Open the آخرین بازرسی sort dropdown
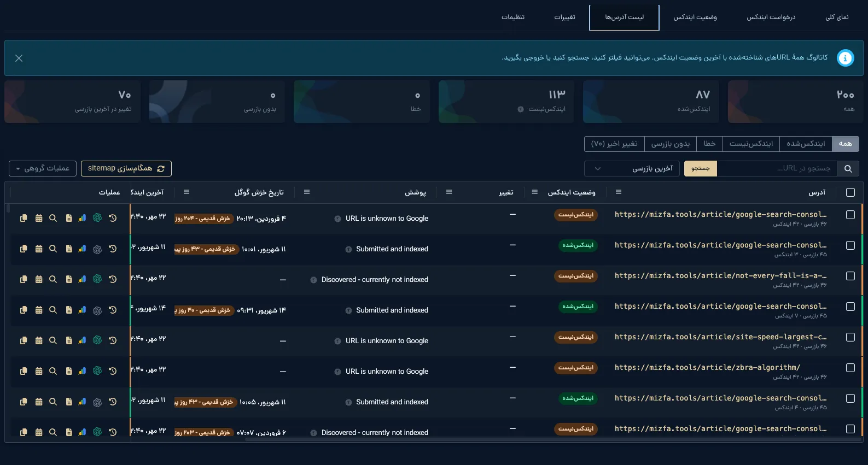The height and width of the screenshot is (465, 868). click(632, 169)
